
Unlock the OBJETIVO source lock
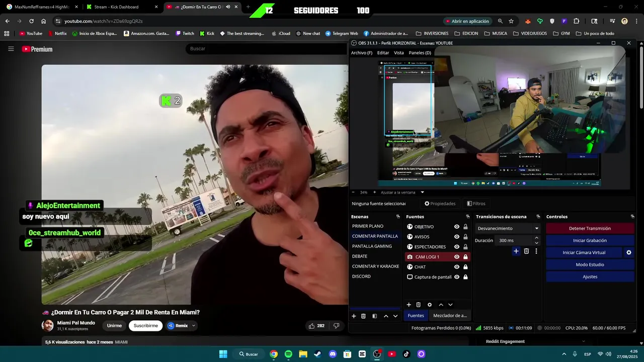tap(465, 227)
